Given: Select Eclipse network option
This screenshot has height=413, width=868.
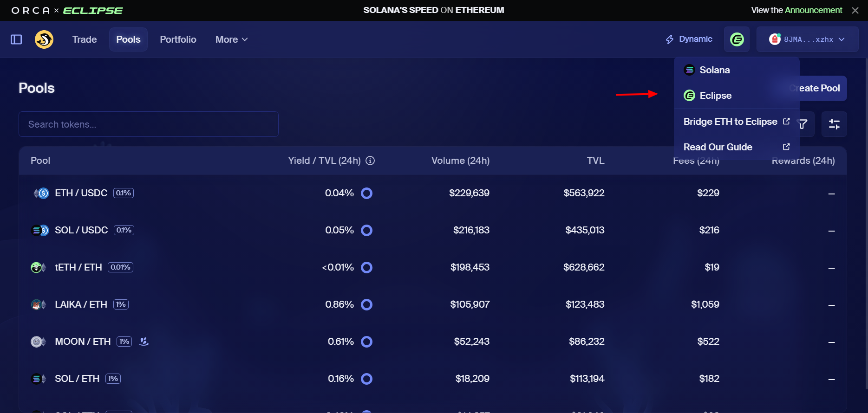Looking at the screenshot, I should (715, 96).
